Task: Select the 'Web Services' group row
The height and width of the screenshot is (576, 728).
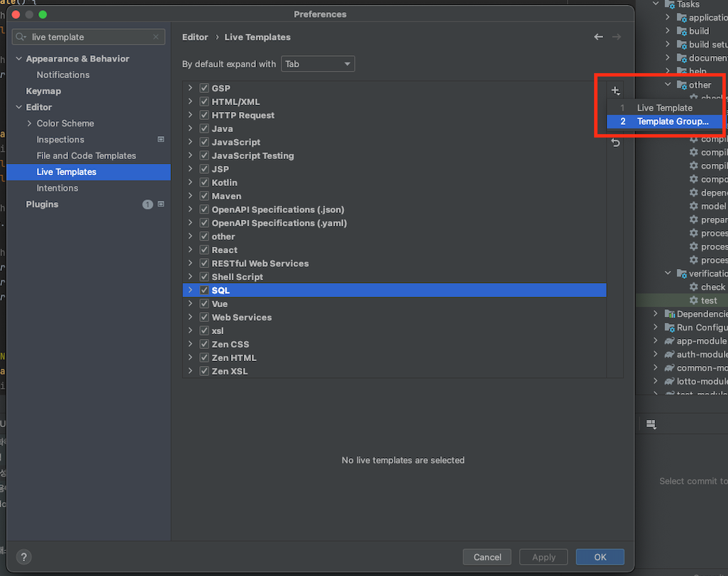Action: pyautogui.click(x=395, y=317)
